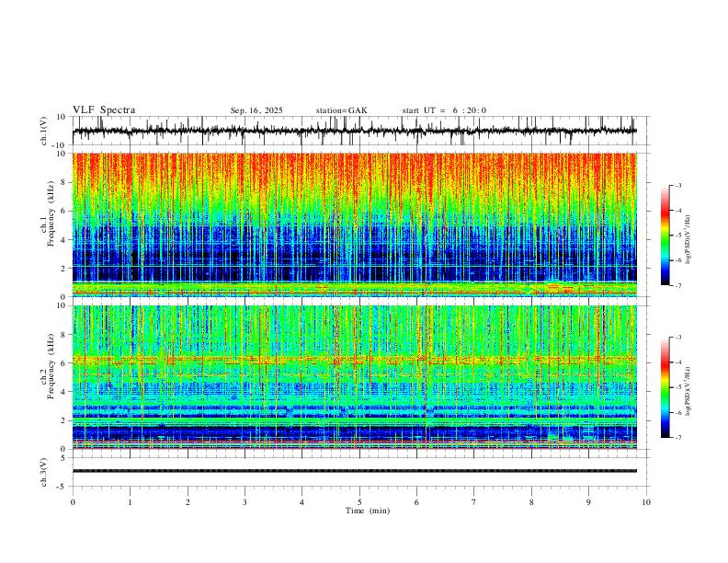Select the ch.2 color bar "log(PSD)(V²/Hz)" label
The image size is (728, 563).
[x=688, y=392]
